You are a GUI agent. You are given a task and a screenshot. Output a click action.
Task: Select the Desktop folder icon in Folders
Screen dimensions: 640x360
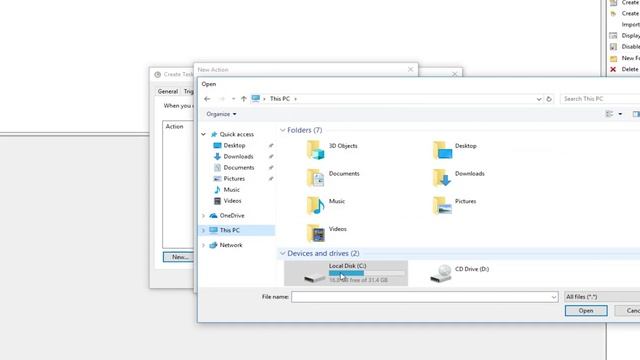[442, 150]
